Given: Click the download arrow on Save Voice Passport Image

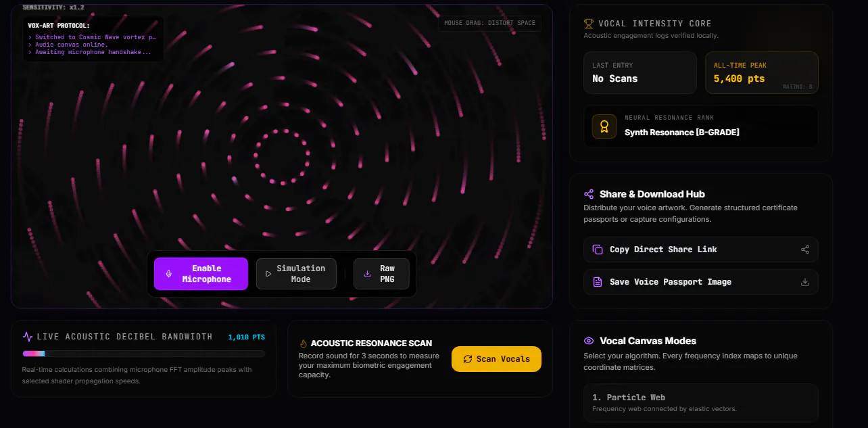Looking at the screenshot, I should (805, 282).
